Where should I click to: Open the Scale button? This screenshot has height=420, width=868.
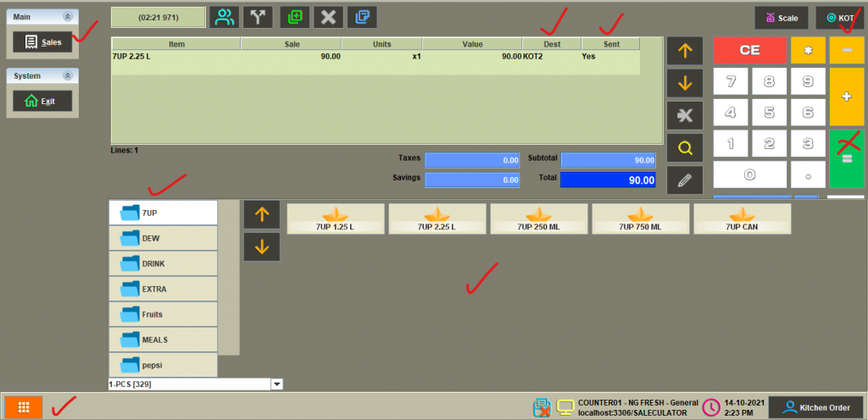[x=782, y=18]
